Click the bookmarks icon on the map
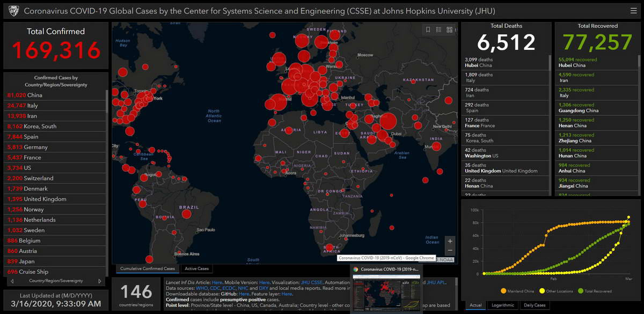Image resolution: width=644 pixels, height=314 pixels. coord(428,30)
